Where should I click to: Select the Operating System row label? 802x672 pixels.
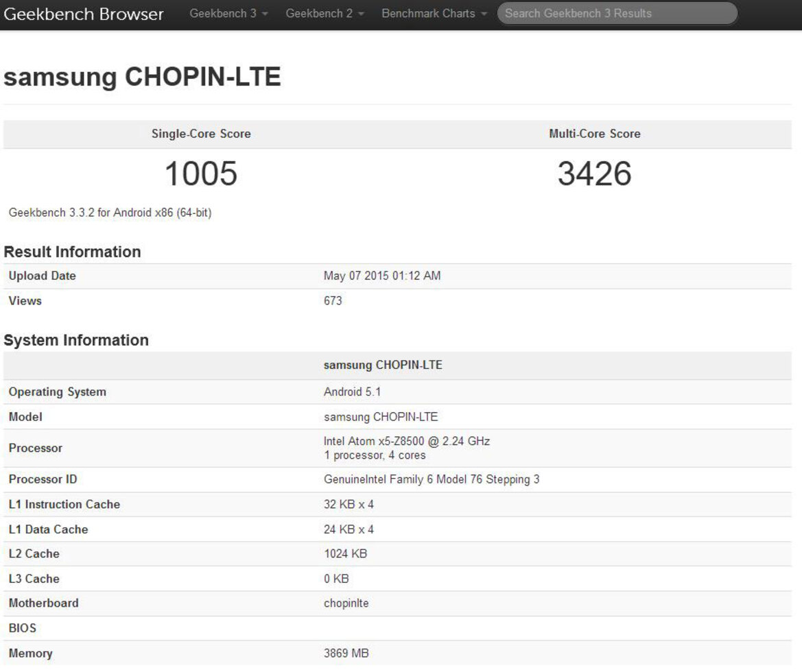tap(58, 392)
